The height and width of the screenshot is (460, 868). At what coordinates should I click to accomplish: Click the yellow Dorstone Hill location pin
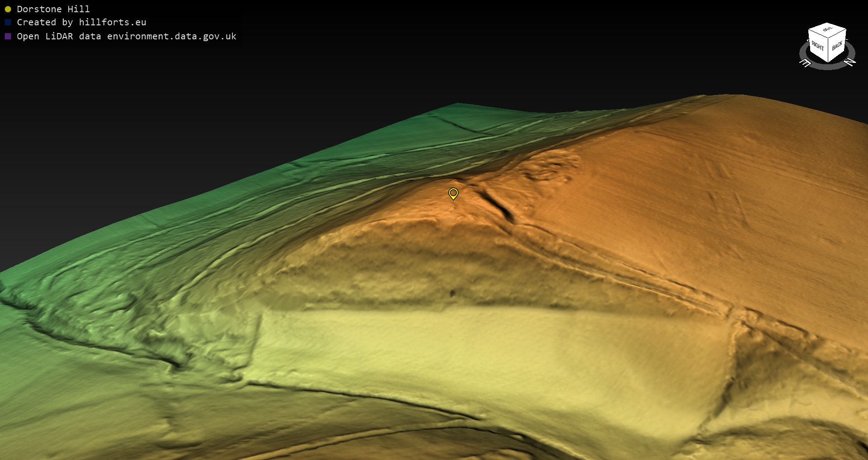coord(453,193)
